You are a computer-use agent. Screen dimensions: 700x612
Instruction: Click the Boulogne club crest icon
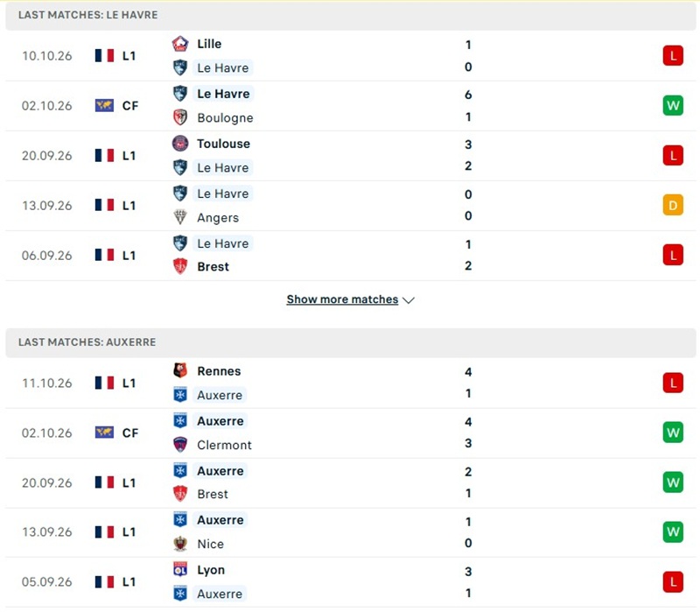click(180, 117)
